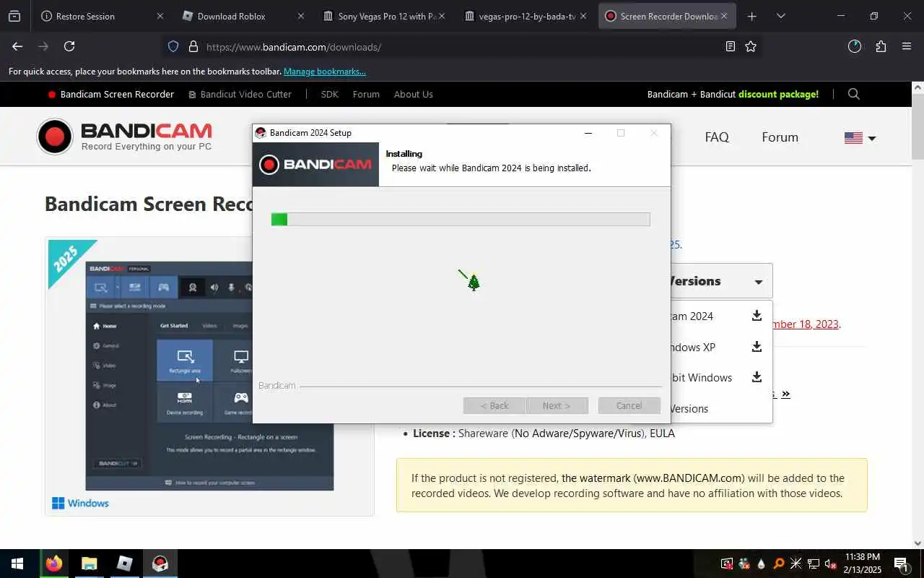
Task: Open the Firefox extensions puzzle icon
Action: pos(881,46)
